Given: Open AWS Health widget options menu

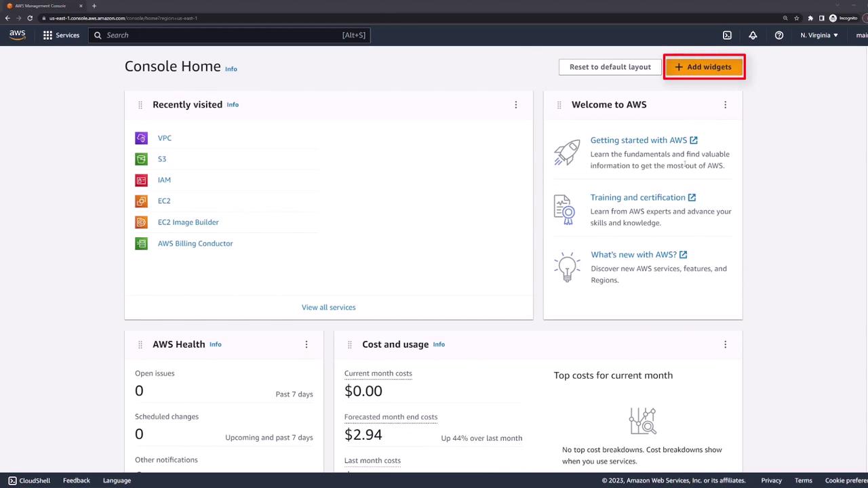Looking at the screenshot, I should (307, 345).
